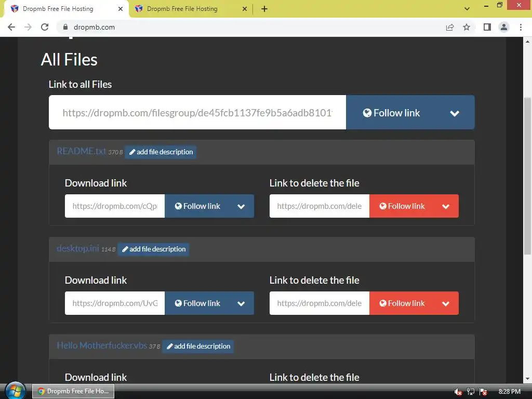The height and width of the screenshot is (399, 532).
Task: Click the padlock site info icon
Action: [65, 27]
